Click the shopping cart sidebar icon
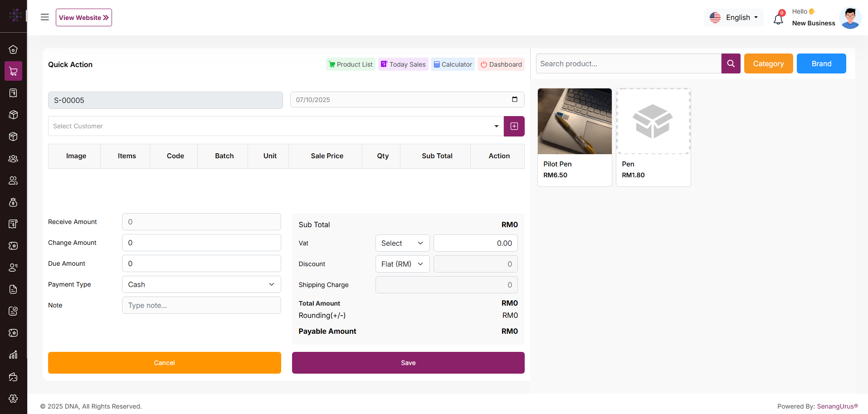868x414 pixels. pyautogui.click(x=13, y=71)
